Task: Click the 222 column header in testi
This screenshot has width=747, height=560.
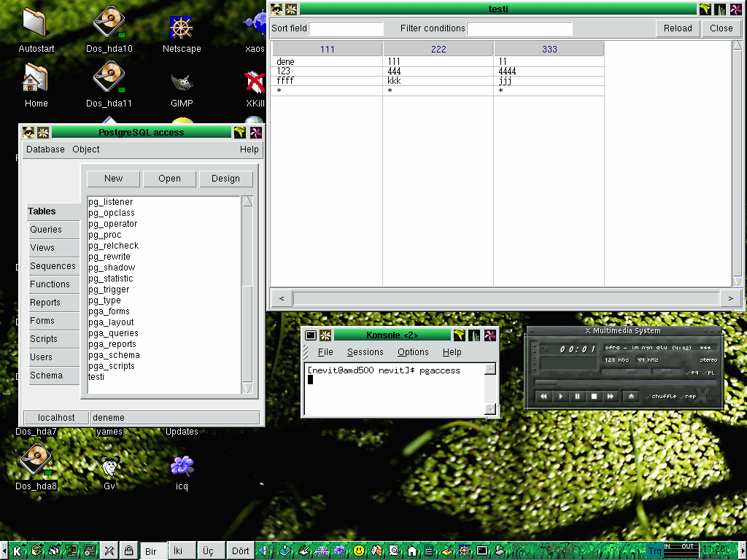Action: point(438,49)
